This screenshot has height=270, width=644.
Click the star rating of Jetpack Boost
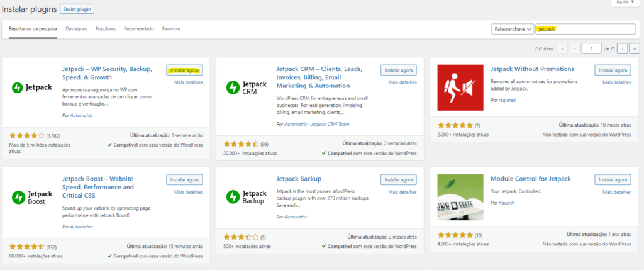click(26, 247)
